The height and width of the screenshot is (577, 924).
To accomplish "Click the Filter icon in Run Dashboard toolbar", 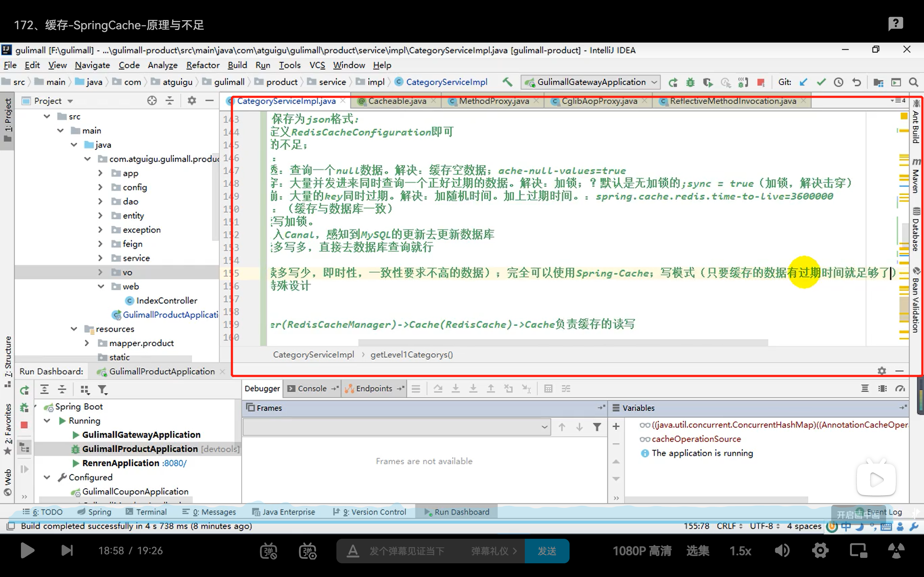I will point(102,389).
